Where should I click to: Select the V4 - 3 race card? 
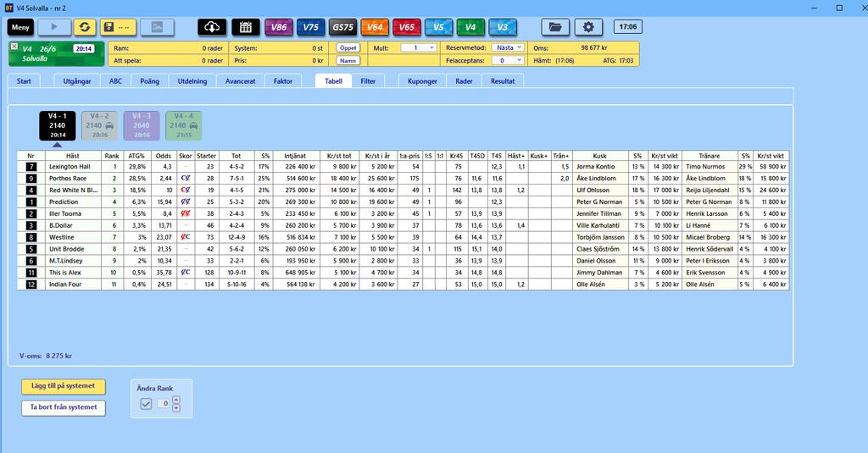[x=142, y=125]
